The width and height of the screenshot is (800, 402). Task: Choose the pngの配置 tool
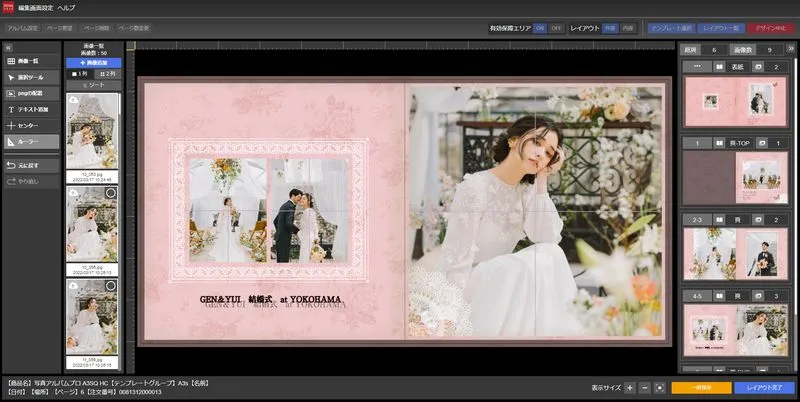(x=30, y=93)
